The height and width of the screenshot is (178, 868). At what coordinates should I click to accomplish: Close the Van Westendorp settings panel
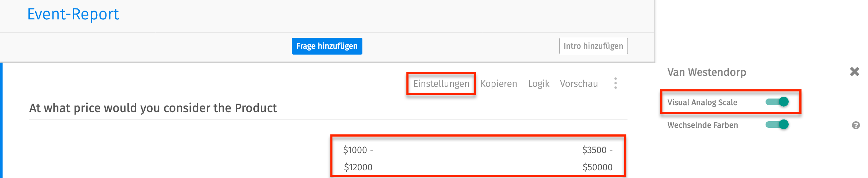[854, 72]
